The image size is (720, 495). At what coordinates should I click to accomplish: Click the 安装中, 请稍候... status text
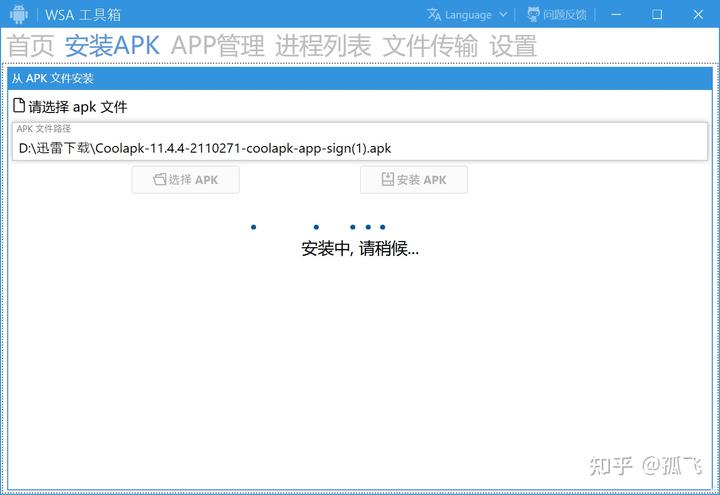360,249
